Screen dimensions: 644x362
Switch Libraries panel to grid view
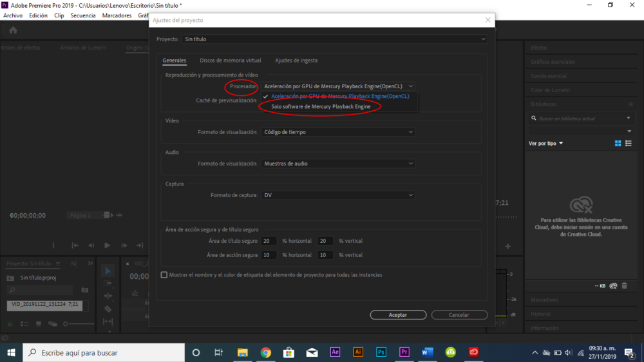[618, 143]
